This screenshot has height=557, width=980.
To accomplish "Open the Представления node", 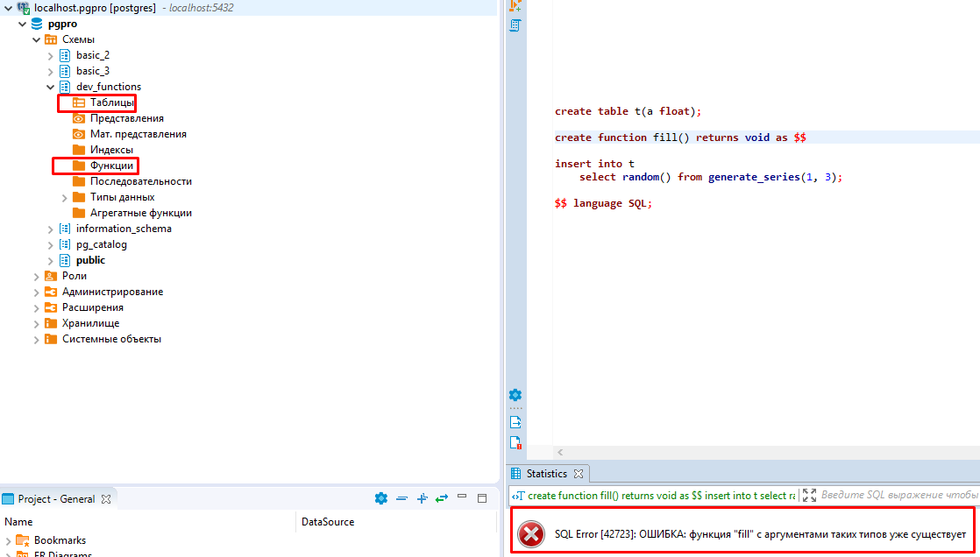I will tap(126, 118).
